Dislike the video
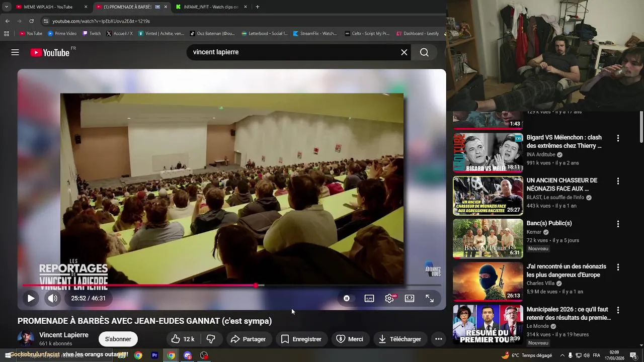This screenshot has width=644, height=362. [x=211, y=339]
